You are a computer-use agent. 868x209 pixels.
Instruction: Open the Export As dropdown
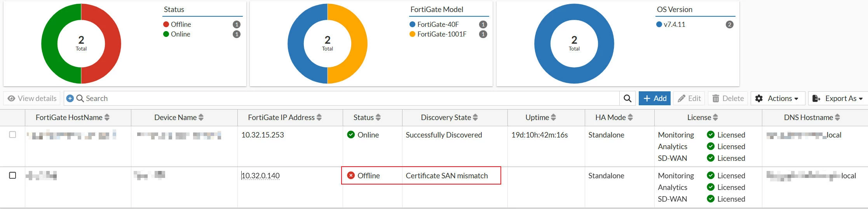pyautogui.click(x=838, y=98)
